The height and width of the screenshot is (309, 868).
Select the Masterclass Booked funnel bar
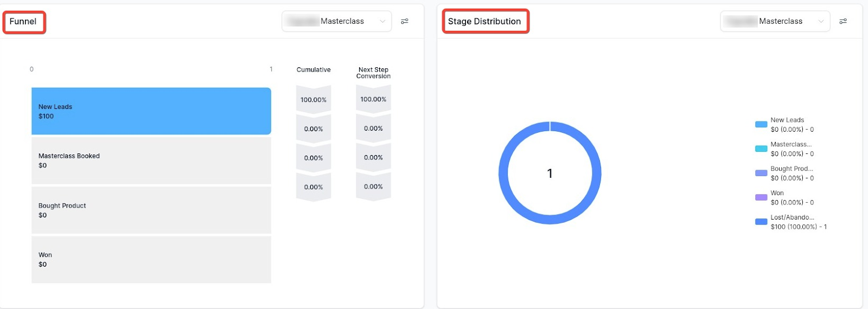(x=151, y=160)
